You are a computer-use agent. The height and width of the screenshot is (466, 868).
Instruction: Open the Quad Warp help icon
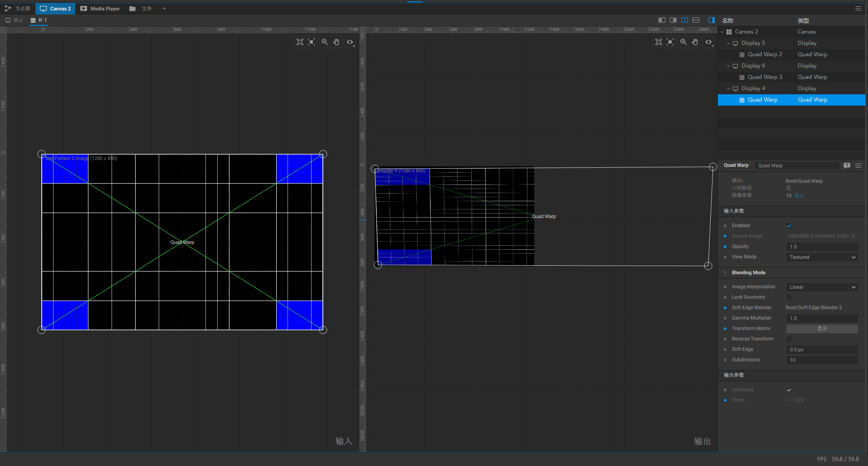(x=847, y=165)
